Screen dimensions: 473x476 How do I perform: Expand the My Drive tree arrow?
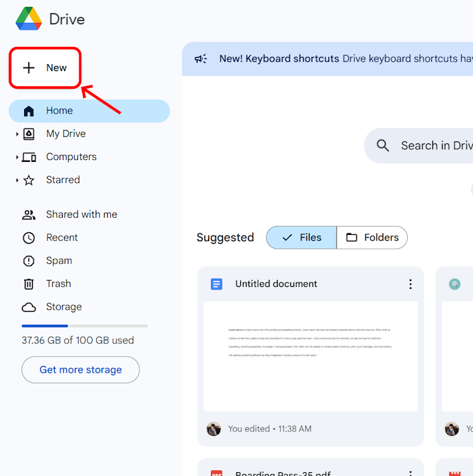(17, 134)
